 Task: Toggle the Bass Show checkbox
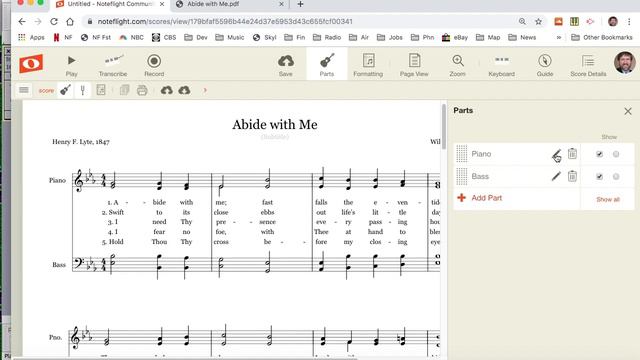[599, 176]
